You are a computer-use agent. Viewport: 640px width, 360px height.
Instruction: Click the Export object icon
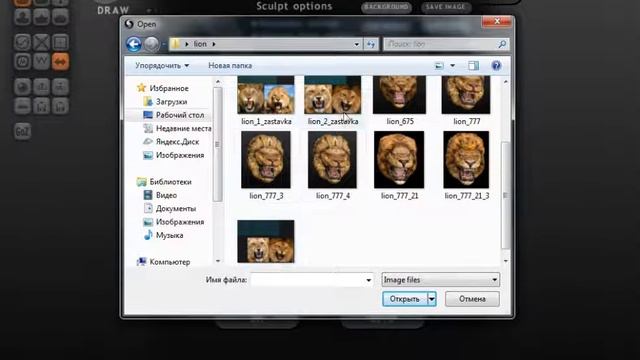pos(60,87)
